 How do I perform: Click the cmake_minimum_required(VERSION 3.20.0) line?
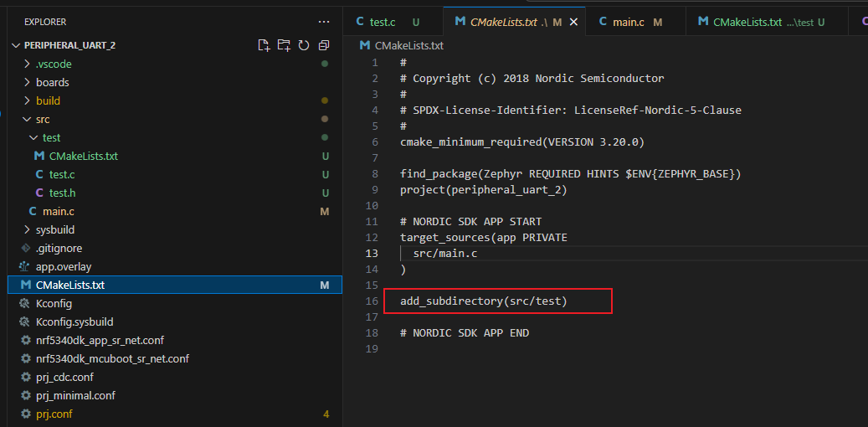coord(522,141)
